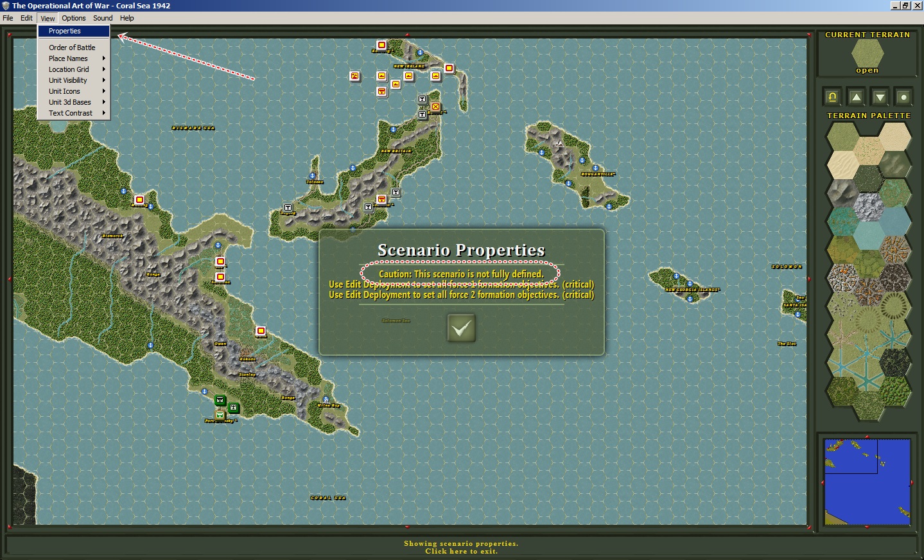This screenshot has height=560, width=924.
Task: Choose Order of Battle in View menu
Action: (74, 48)
